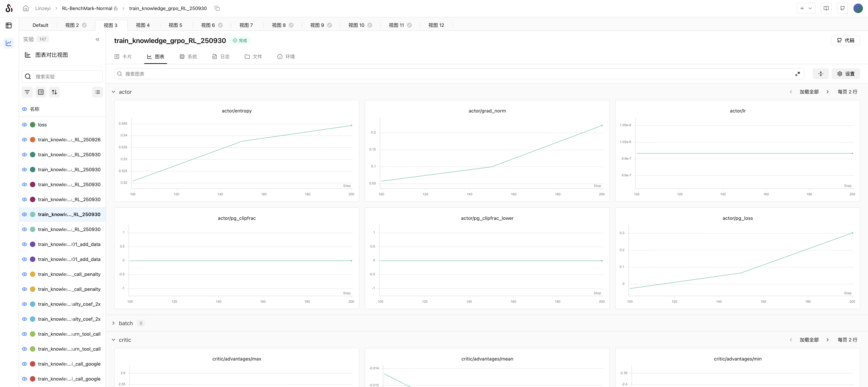Image resolution: width=868 pixels, height=387 pixels.
Task: Open the sort experiments icon
Action: pyautogui.click(x=54, y=92)
